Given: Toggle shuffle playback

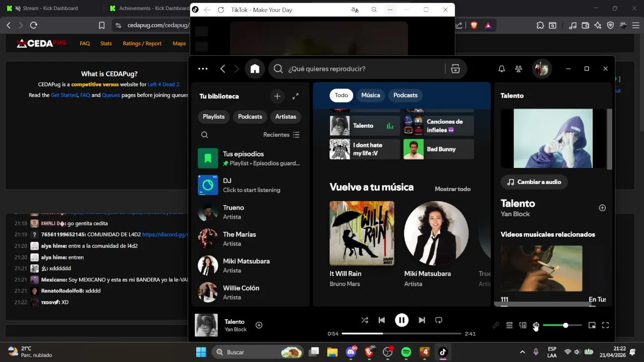Looking at the screenshot, I should coord(365,320).
